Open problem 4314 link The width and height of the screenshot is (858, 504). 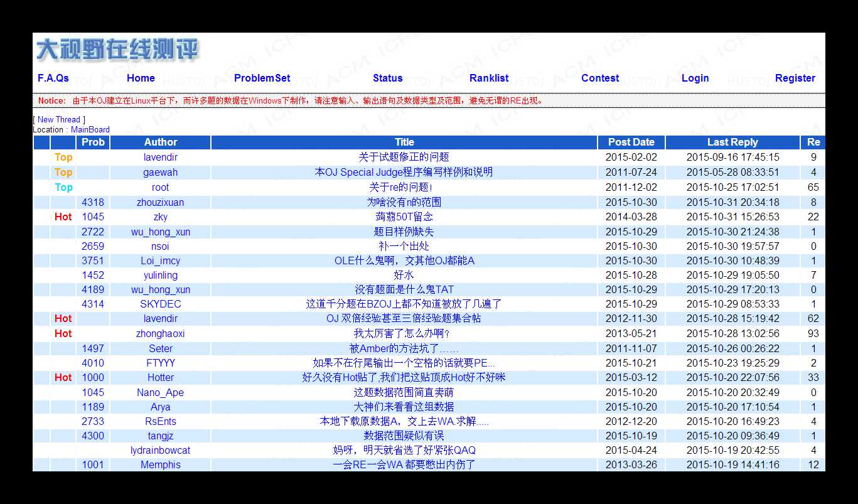(93, 304)
